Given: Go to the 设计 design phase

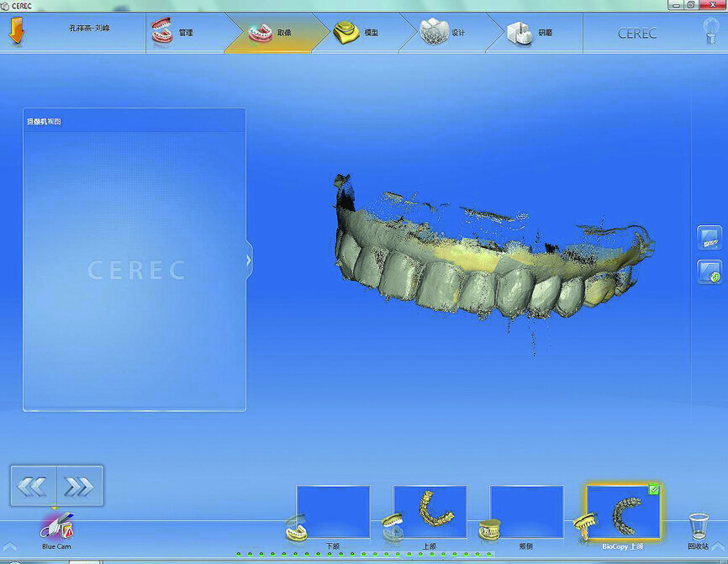Looking at the screenshot, I should coord(444,33).
